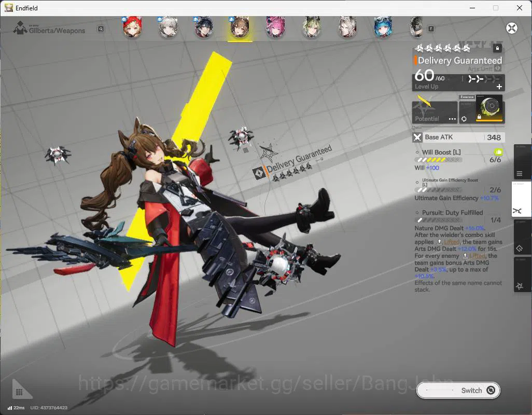Image resolution: width=532 pixels, height=415 pixels.
Task: Click the Switch weapon button
Action: [458, 391]
